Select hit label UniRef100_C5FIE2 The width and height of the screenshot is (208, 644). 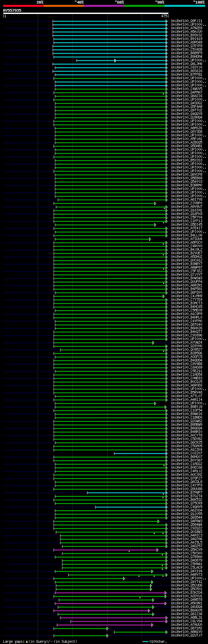tap(187, 271)
